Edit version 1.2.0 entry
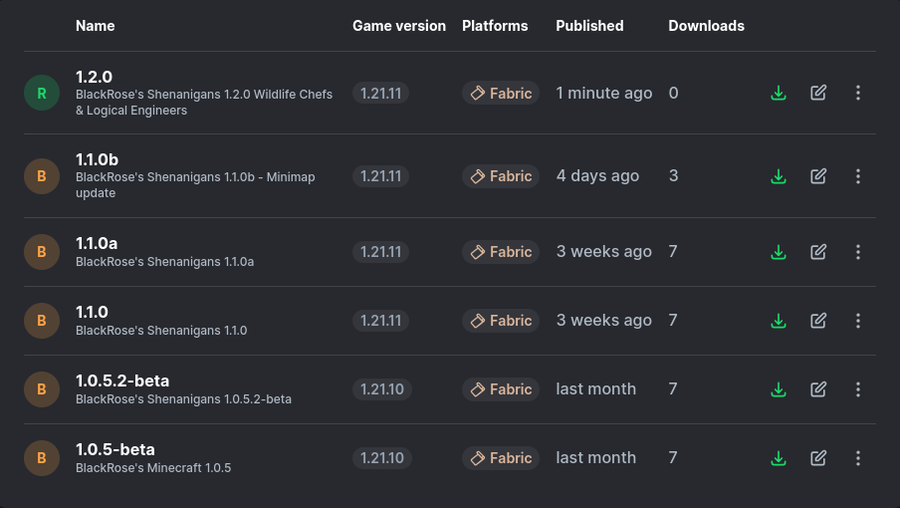 click(x=818, y=93)
